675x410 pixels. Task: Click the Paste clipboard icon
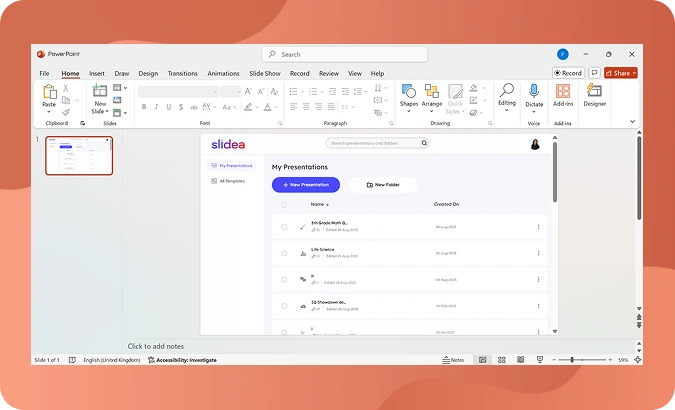pyautogui.click(x=50, y=91)
